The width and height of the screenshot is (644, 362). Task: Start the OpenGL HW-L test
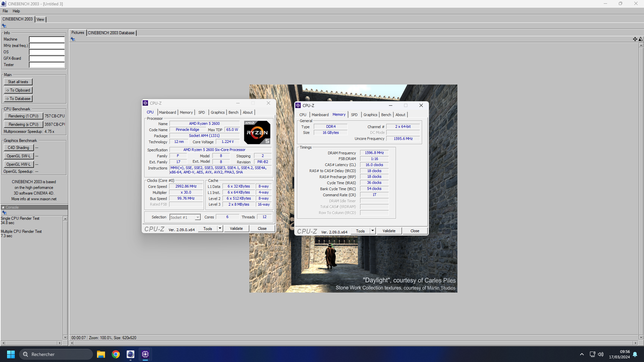[x=19, y=164]
